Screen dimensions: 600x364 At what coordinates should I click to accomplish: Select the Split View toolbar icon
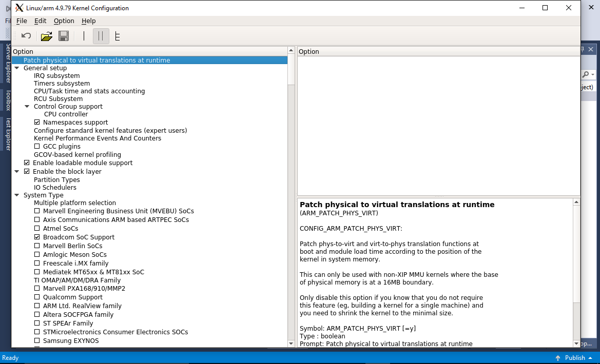click(101, 36)
